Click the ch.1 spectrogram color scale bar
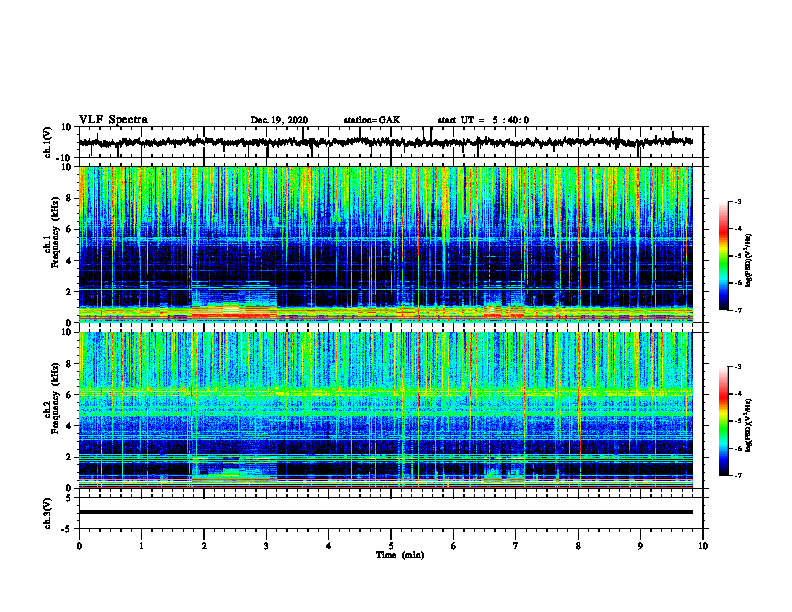The image size is (792, 612). 724,256
